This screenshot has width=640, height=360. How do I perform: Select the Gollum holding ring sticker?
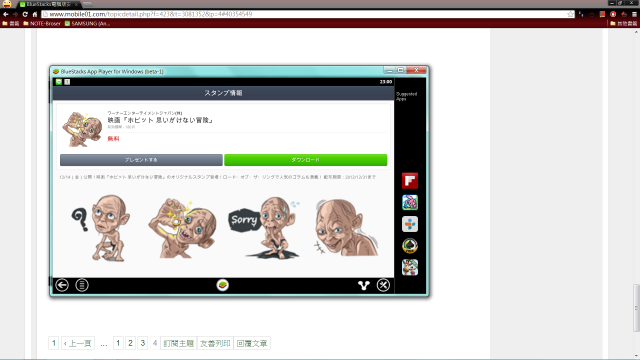click(x=182, y=228)
